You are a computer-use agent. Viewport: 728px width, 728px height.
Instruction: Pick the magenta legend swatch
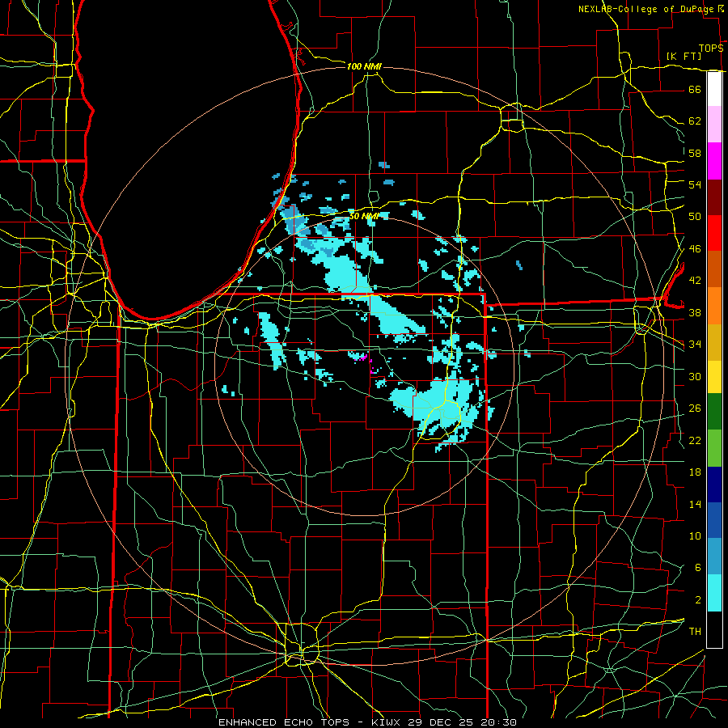(714, 161)
